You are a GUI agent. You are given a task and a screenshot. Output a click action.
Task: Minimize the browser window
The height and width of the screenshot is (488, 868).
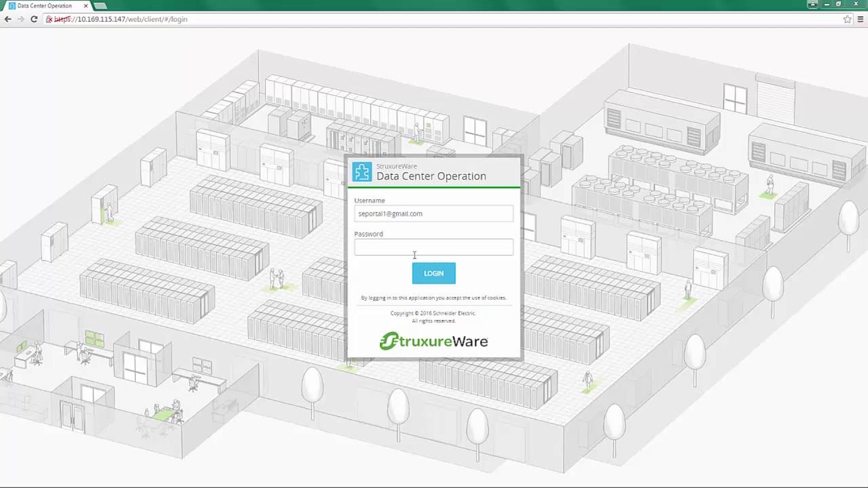827,4
